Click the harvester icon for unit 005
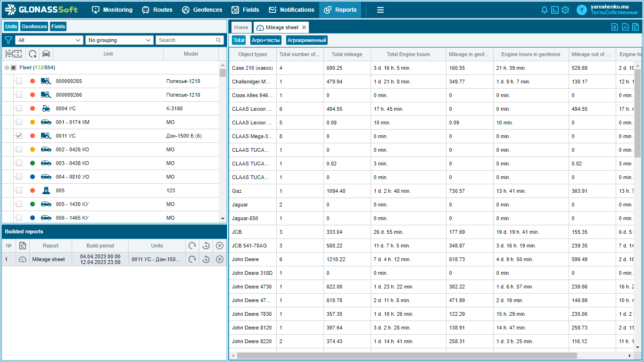 pos(46,190)
